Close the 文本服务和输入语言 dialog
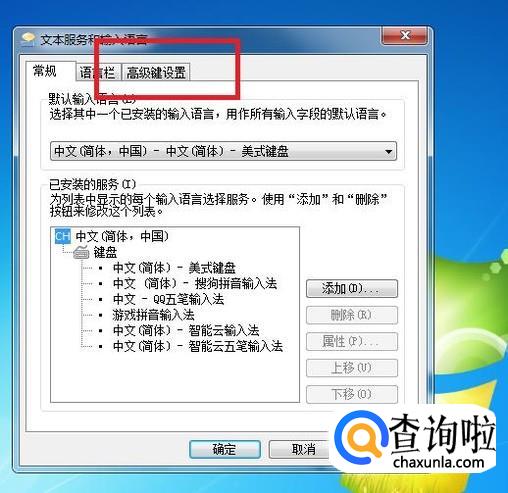 pos(404,35)
